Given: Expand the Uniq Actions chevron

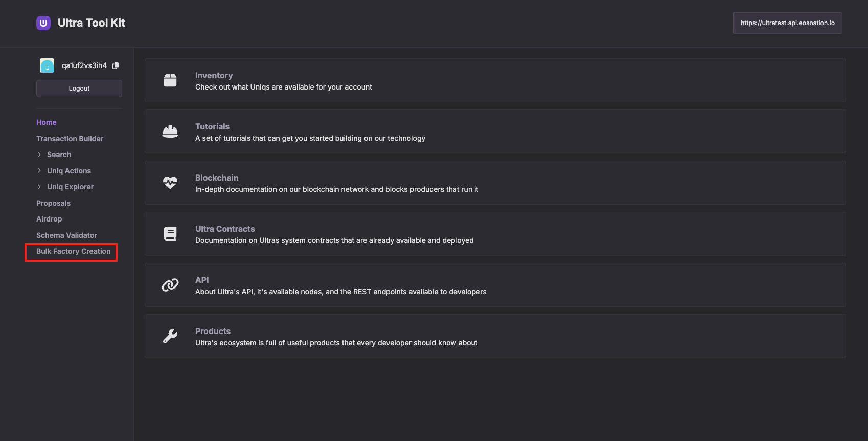Looking at the screenshot, I should [x=39, y=171].
